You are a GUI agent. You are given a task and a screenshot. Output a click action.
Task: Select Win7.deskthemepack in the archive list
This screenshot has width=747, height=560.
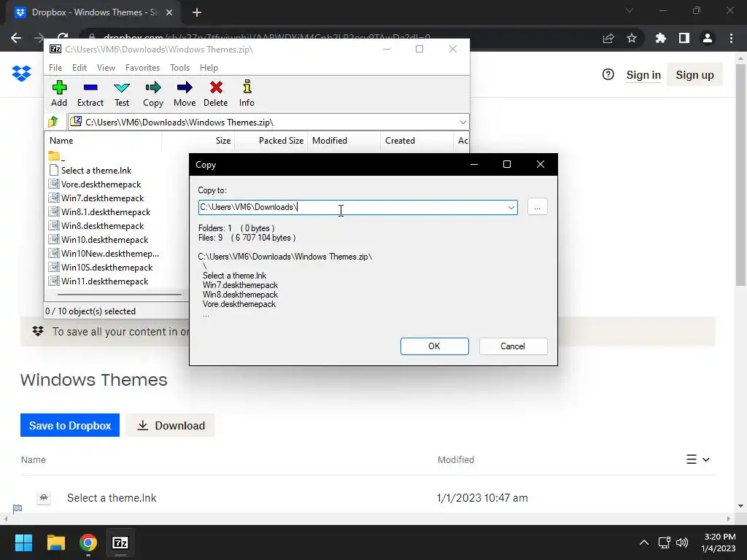(x=102, y=198)
